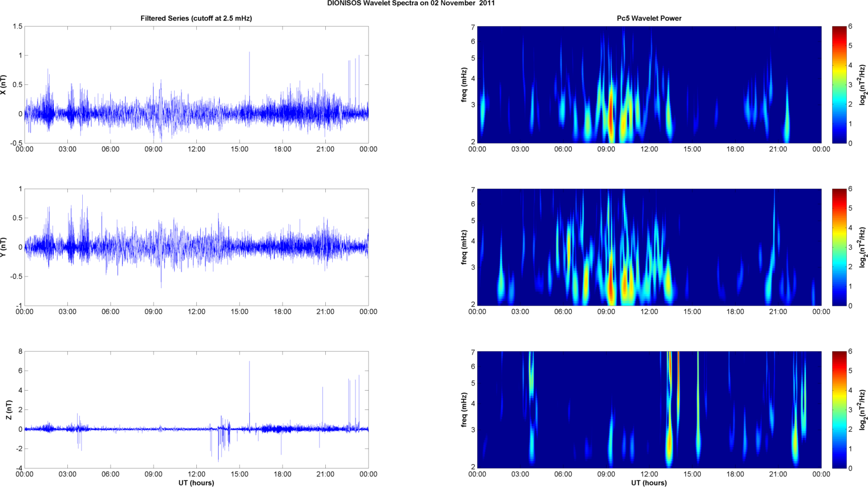868x487 pixels.
Task: Click the top colorbar's log2(nT²/Hz) label
Action: (863, 85)
